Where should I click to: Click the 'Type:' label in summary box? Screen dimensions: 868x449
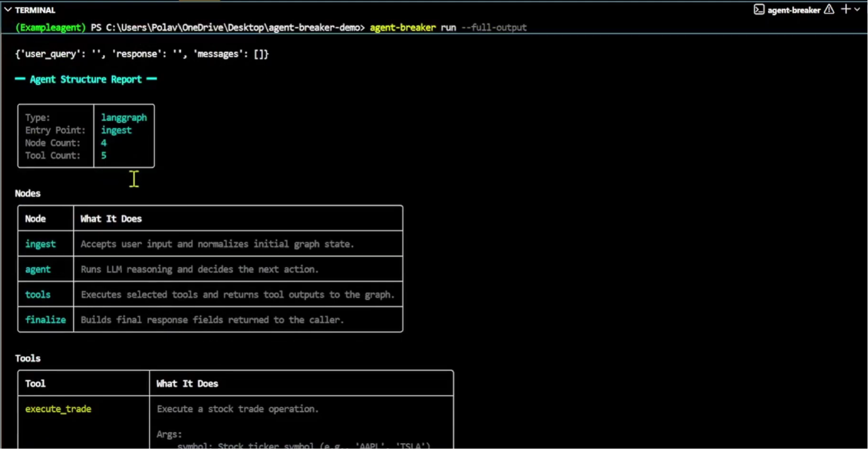(x=38, y=118)
